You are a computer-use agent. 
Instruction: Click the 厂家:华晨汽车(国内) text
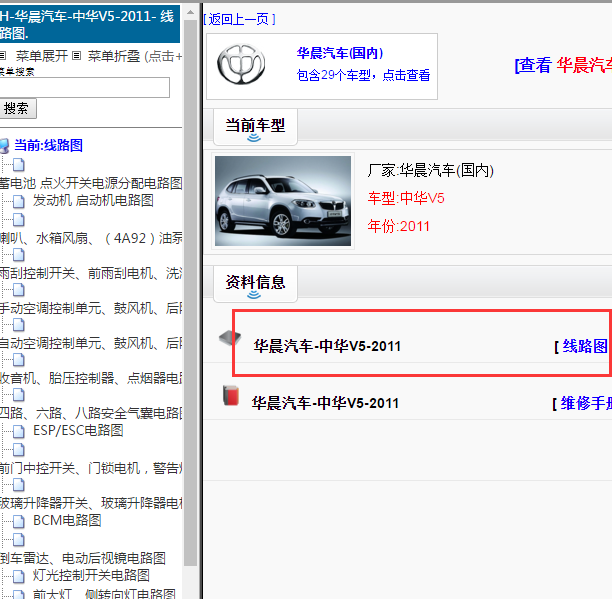click(x=431, y=171)
